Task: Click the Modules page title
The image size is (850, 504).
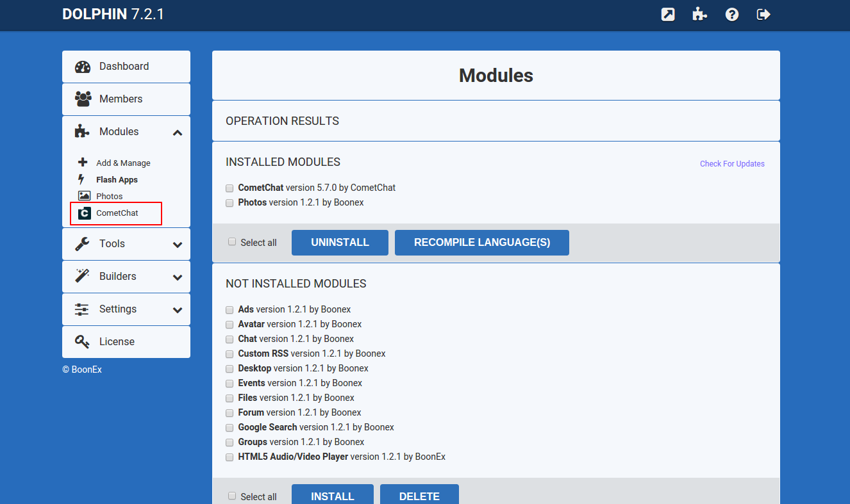Action: 496,76
